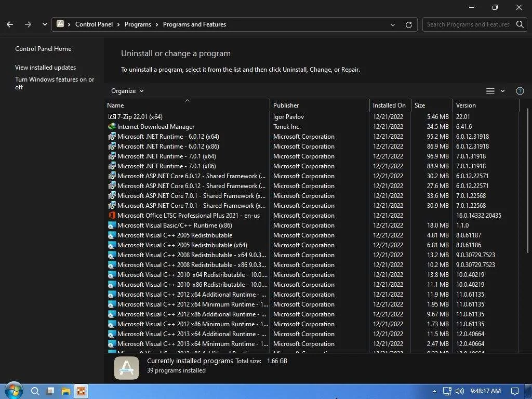The image size is (532, 399).
Task: Sort by the Publisher column header
Action: [x=320, y=105]
